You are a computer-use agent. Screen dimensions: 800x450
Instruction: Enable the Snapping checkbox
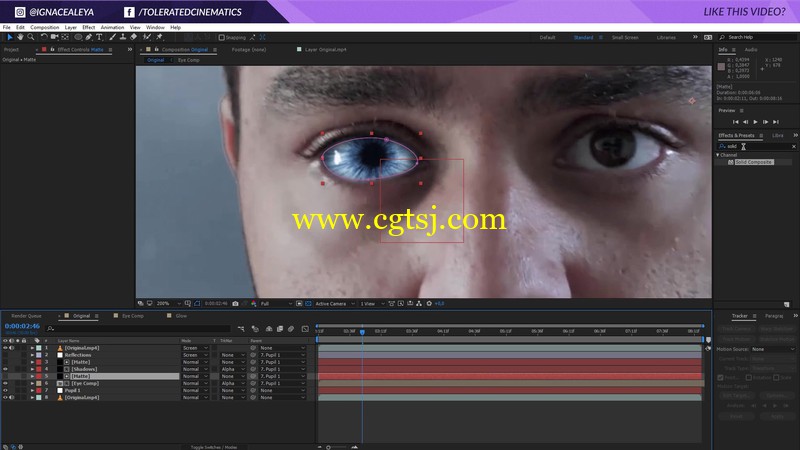tap(221, 37)
